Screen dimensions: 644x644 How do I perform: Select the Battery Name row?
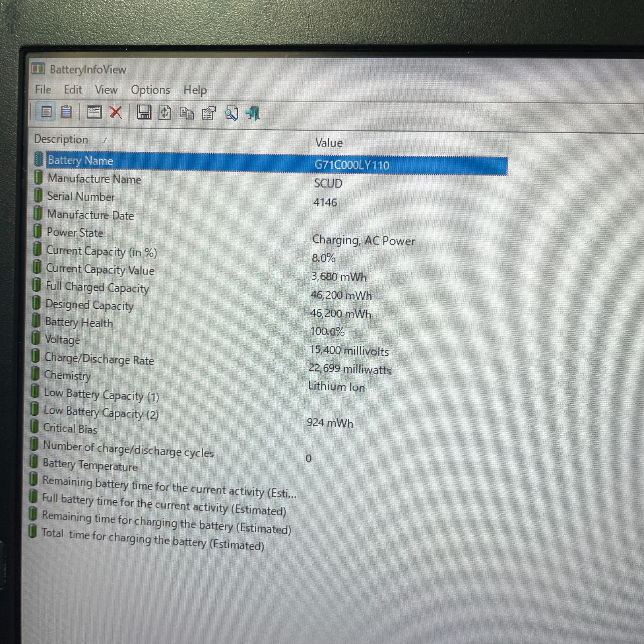[270, 163]
